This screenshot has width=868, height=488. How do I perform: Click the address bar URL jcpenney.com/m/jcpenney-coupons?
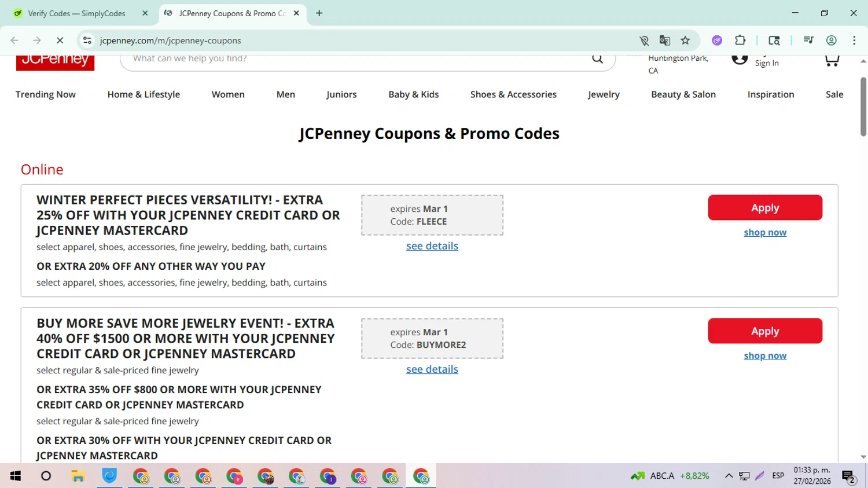click(x=170, y=41)
